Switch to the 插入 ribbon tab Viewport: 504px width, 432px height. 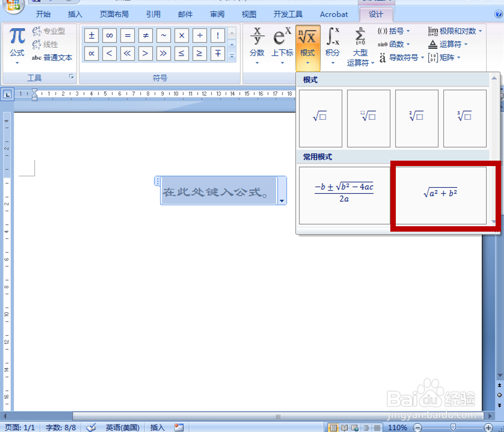click(75, 14)
